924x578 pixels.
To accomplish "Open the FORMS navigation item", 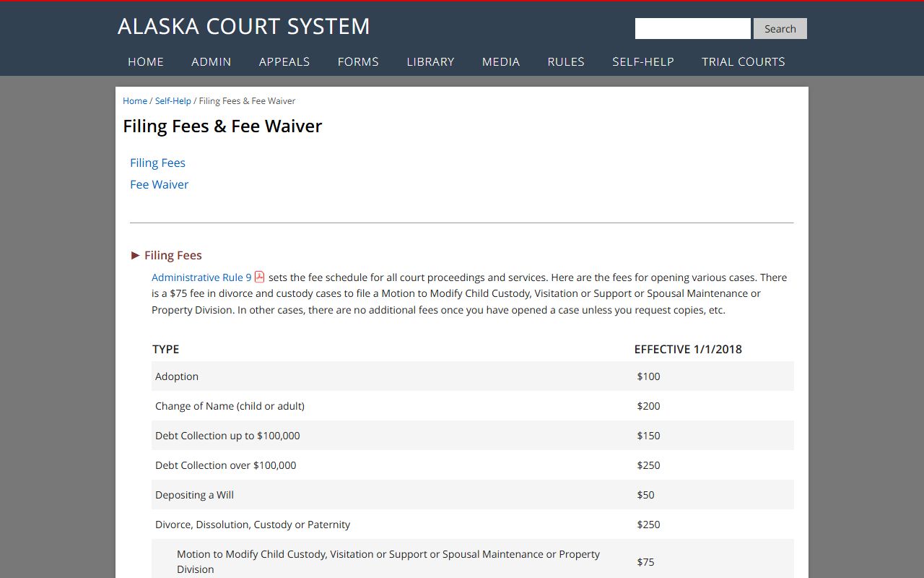I will tap(358, 61).
